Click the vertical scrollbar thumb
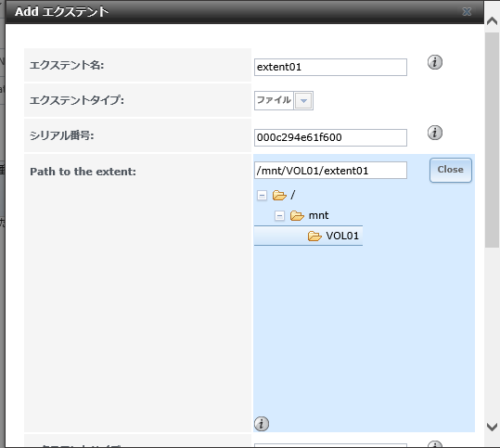500x448 pixels. point(492,140)
